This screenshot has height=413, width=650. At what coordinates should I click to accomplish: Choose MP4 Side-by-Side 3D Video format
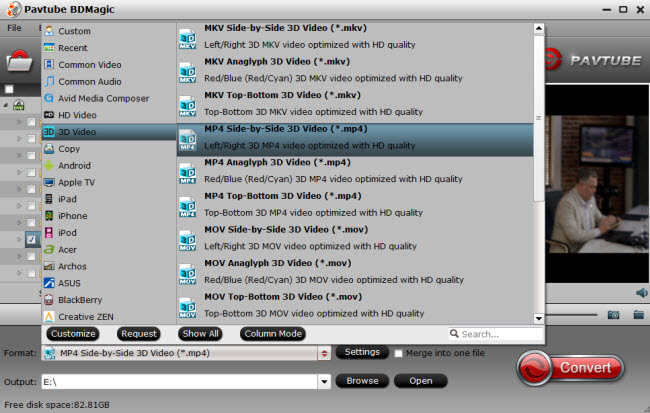pos(355,140)
